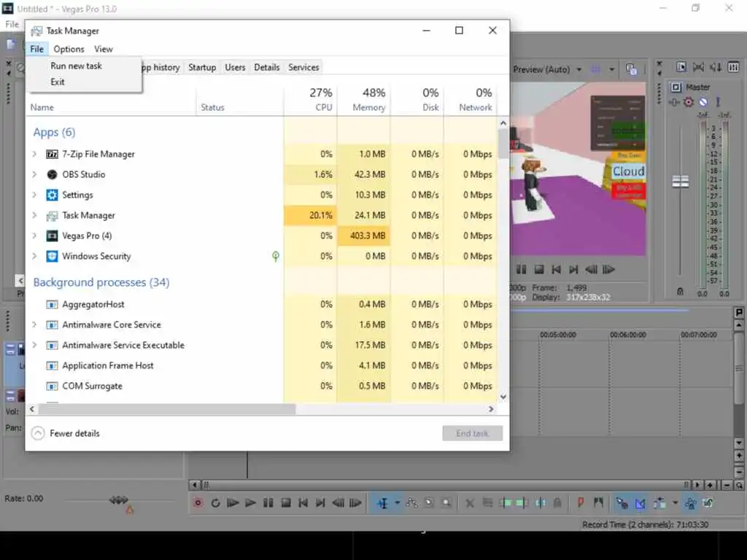The width and height of the screenshot is (747, 560).
Task: Select the Normal Edit tool in Vegas
Action: (x=382, y=503)
